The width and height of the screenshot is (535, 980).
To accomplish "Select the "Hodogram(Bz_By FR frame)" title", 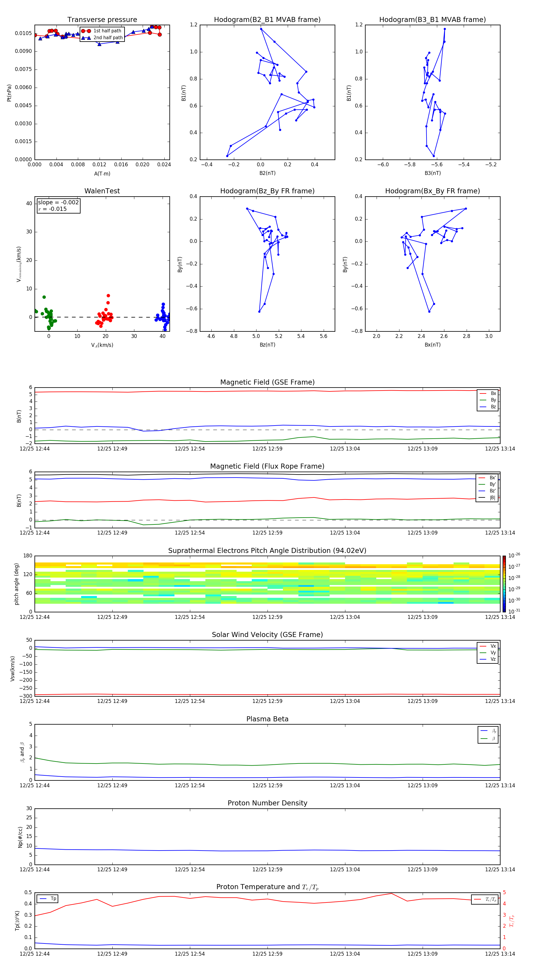I will click(x=267, y=191).
